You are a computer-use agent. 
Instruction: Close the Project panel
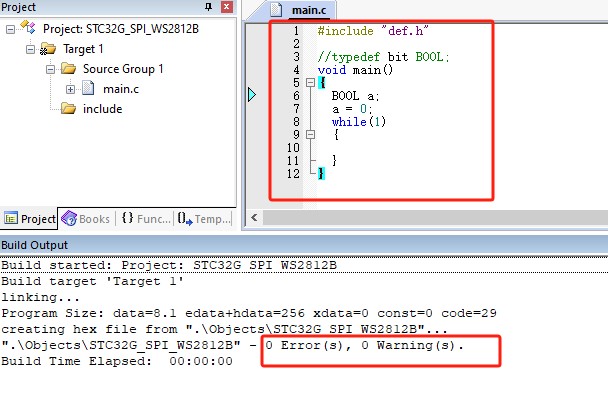227,7
